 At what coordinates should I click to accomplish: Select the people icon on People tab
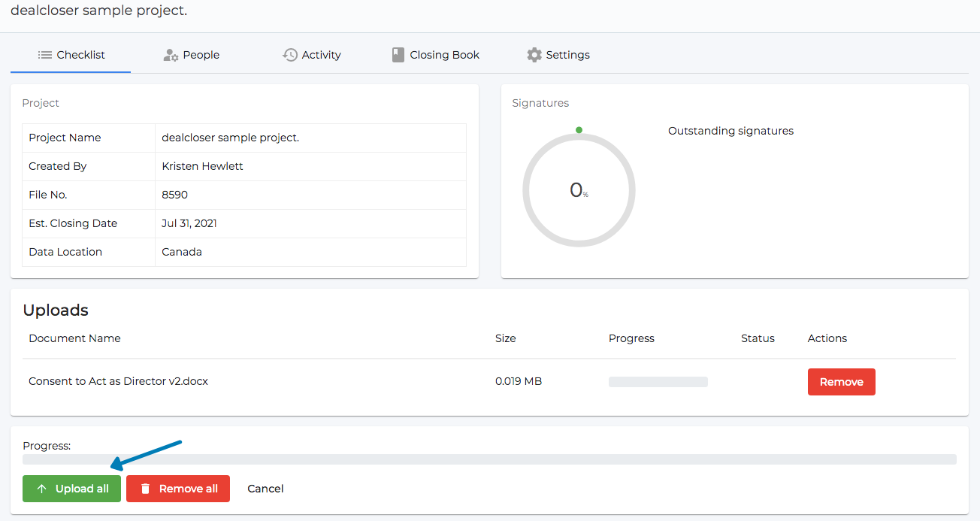pyautogui.click(x=170, y=54)
